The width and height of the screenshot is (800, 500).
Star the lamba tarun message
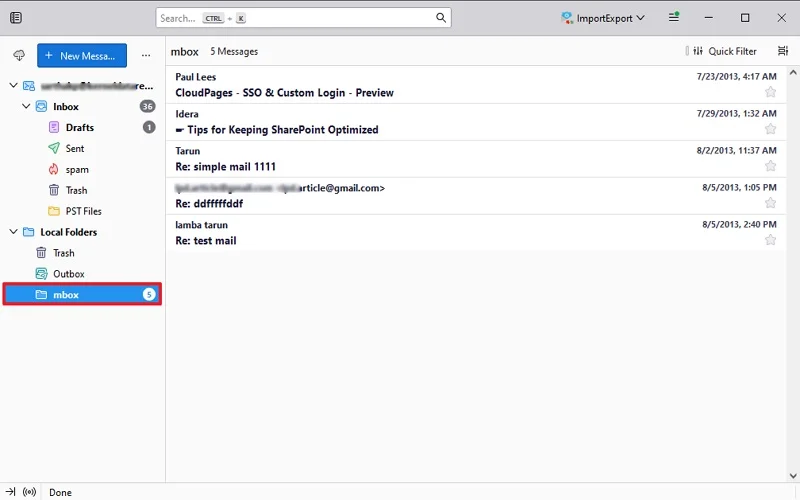770,240
